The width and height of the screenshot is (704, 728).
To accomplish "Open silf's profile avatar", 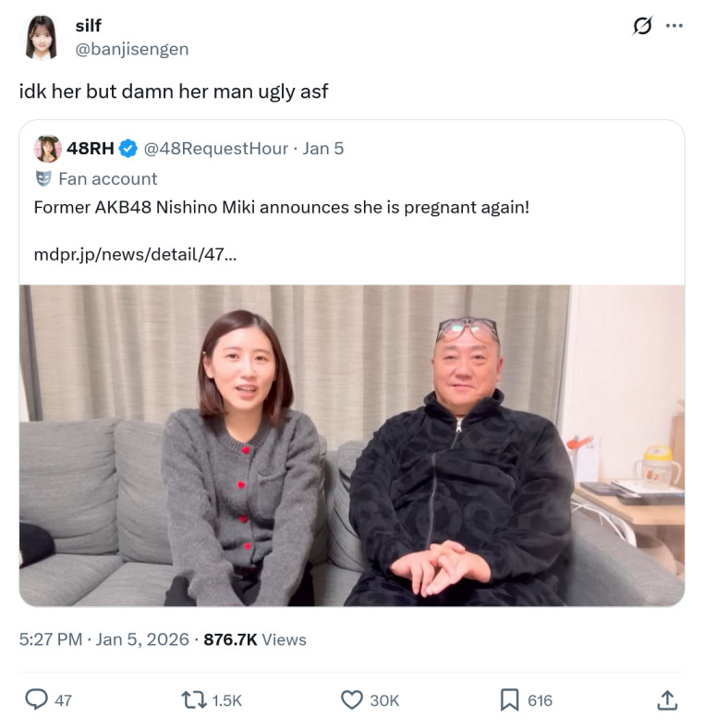I will [41, 38].
